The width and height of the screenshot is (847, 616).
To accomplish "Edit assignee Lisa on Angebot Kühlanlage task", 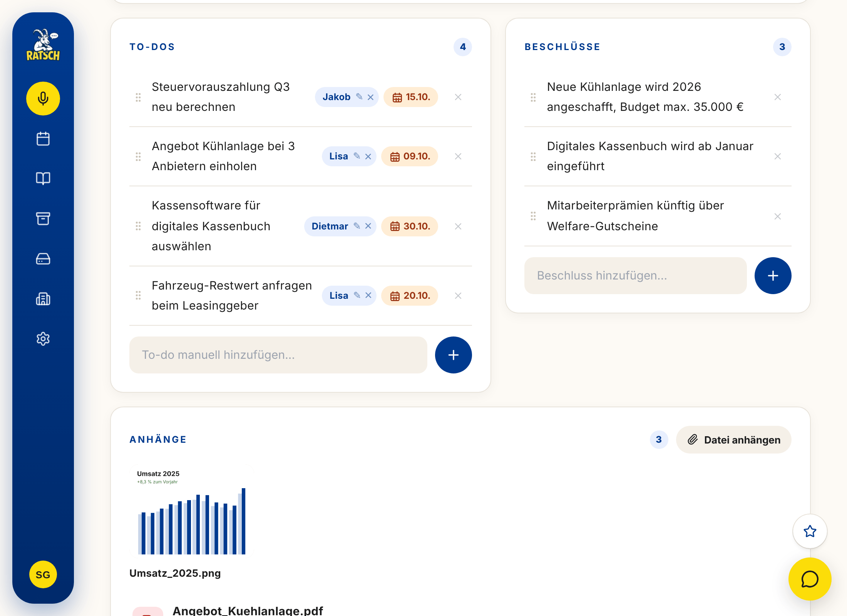I will [357, 156].
